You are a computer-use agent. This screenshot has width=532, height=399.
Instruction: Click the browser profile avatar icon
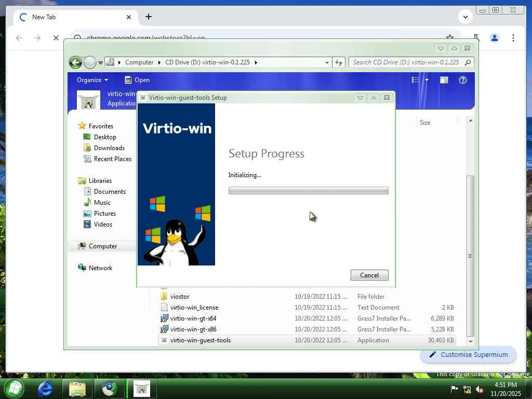495,38
